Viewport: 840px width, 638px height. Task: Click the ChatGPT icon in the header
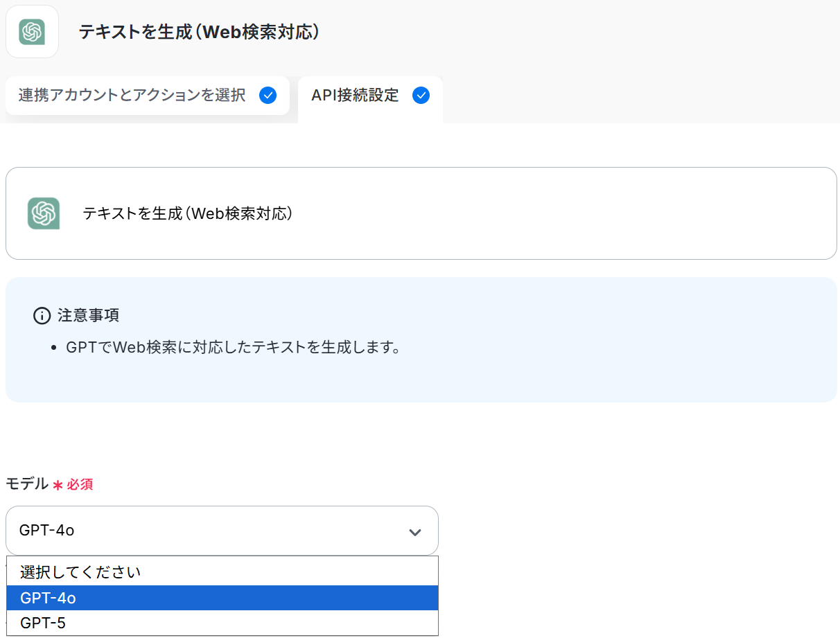pyautogui.click(x=32, y=32)
